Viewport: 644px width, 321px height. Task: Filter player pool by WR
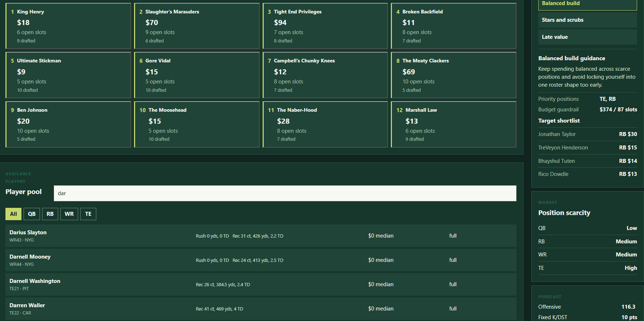[69, 214]
